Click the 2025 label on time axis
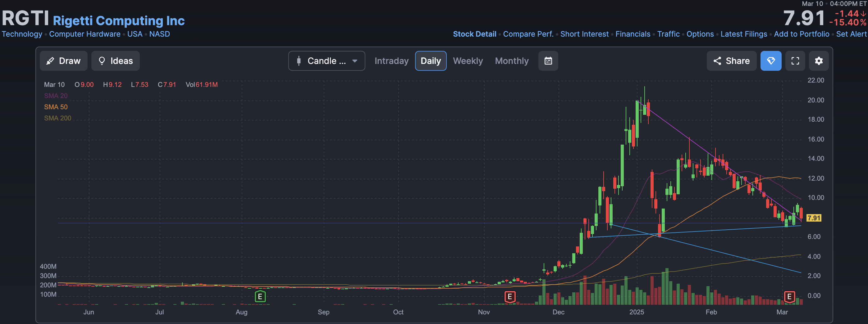 (x=637, y=312)
